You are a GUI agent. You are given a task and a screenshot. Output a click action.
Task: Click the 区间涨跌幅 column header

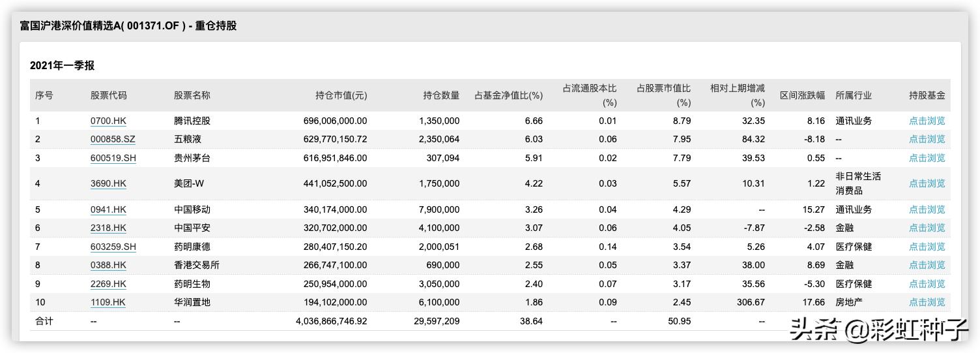(x=802, y=95)
